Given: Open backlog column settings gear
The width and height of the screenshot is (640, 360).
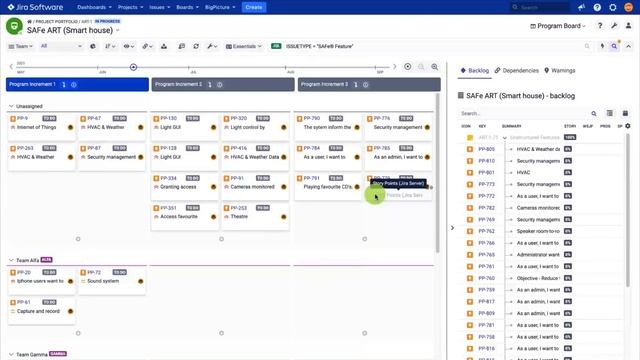Looking at the screenshot, I should click(x=628, y=126).
